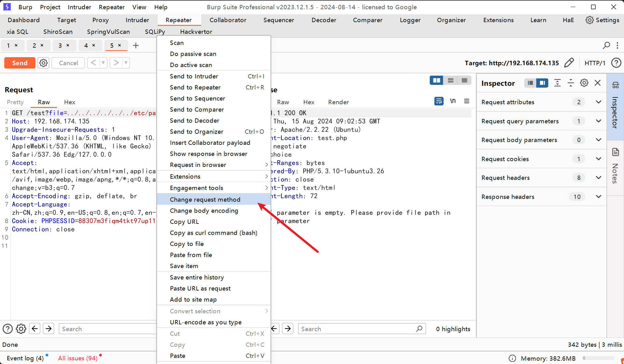Screen dimensions: 624x364
Task: Click the Send button
Action: (20, 63)
